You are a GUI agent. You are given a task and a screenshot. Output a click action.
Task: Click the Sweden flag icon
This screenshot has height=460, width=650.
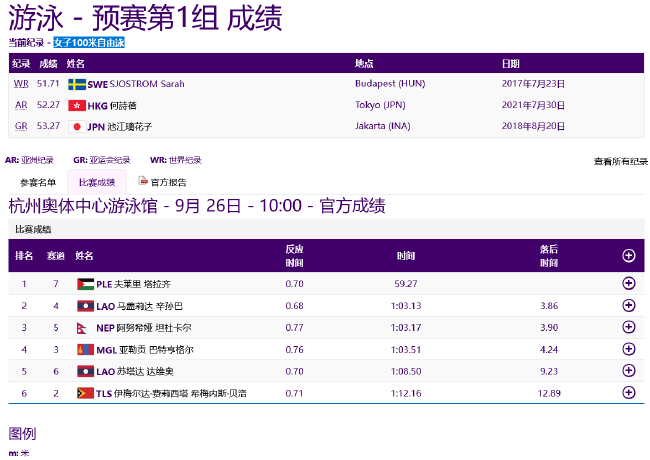pos(76,83)
